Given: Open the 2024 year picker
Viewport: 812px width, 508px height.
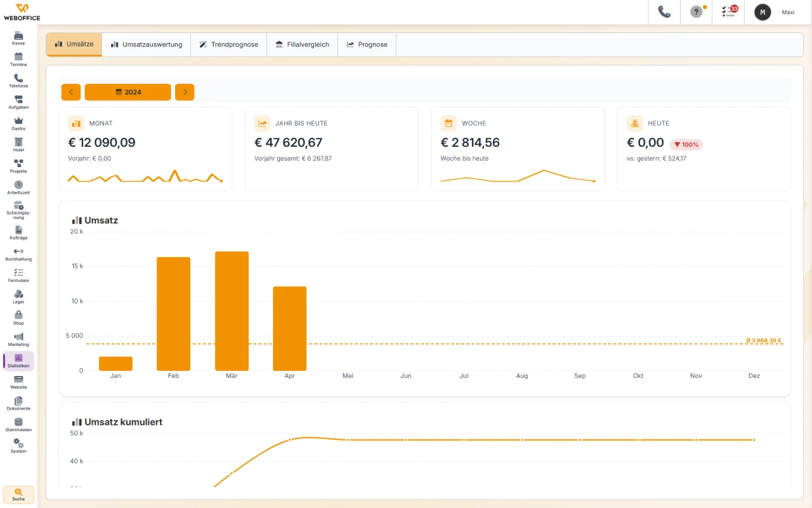Looking at the screenshot, I should point(128,92).
